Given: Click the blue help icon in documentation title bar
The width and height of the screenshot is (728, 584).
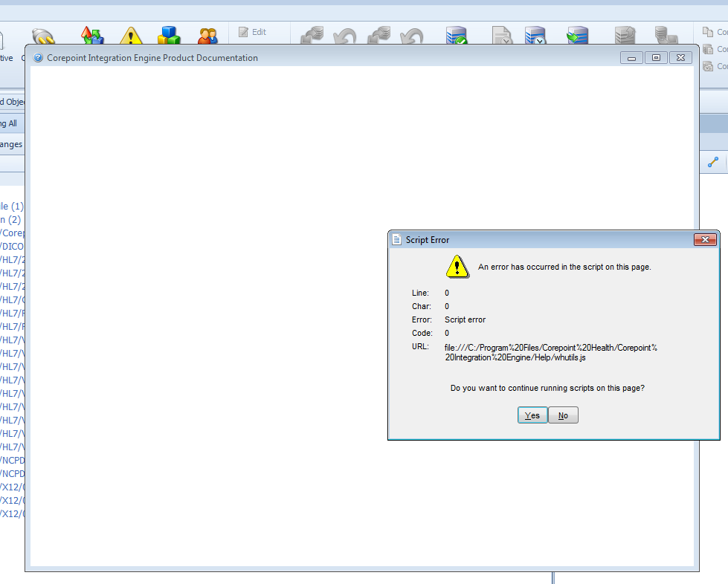Looking at the screenshot, I should (x=38, y=58).
